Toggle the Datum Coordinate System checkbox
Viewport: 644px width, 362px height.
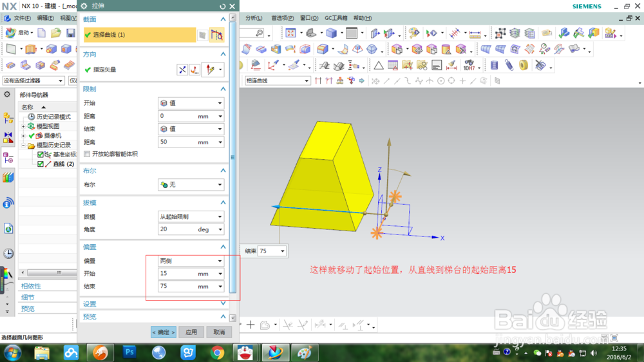pos(40,155)
